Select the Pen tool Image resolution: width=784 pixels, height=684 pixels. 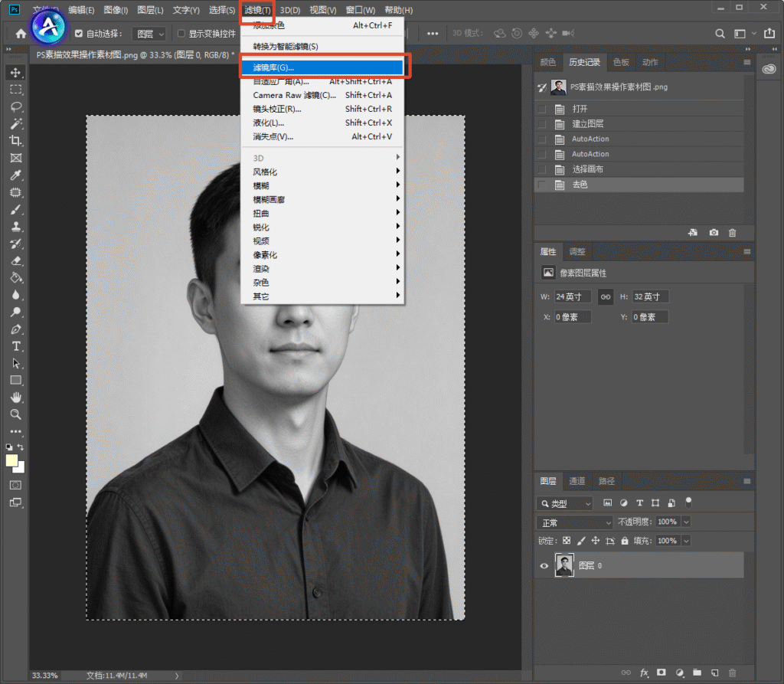point(15,329)
